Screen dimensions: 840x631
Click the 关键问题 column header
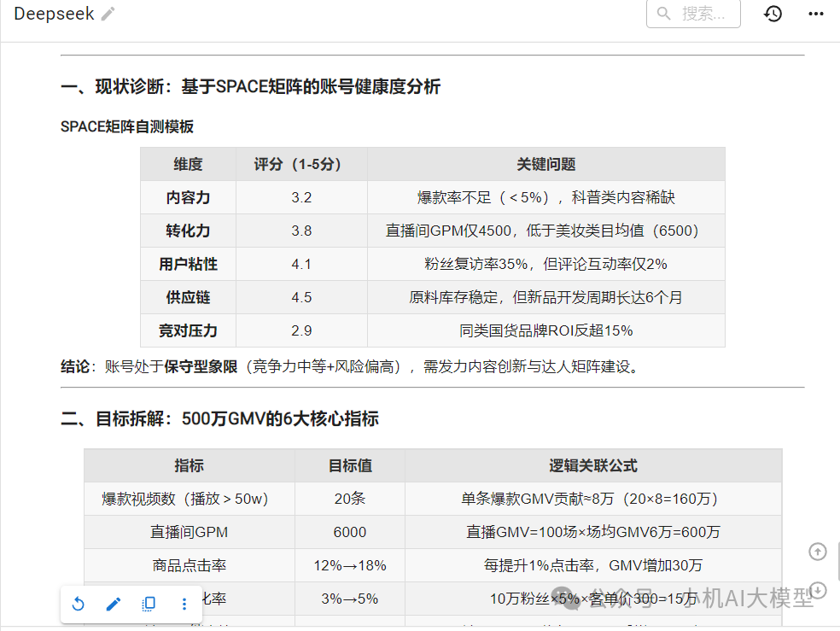[545, 165]
